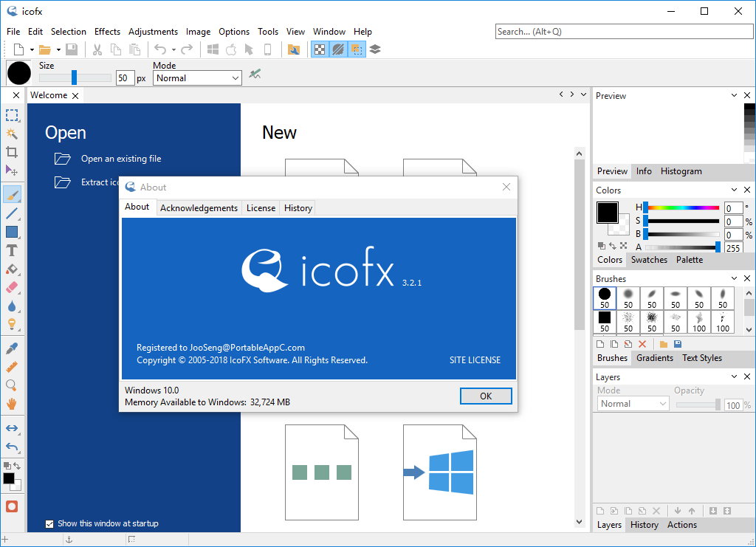Click the Alpha value 255 field

click(733, 248)
